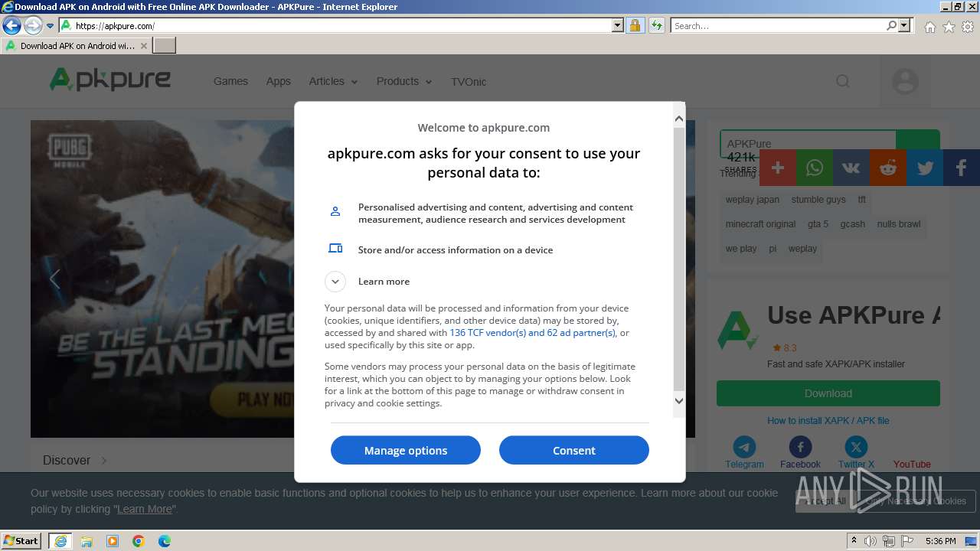Image resolution: width=980 pixels, height=551 pixels.
Task: Click the refresh page icon
Action: click(656, 26)
